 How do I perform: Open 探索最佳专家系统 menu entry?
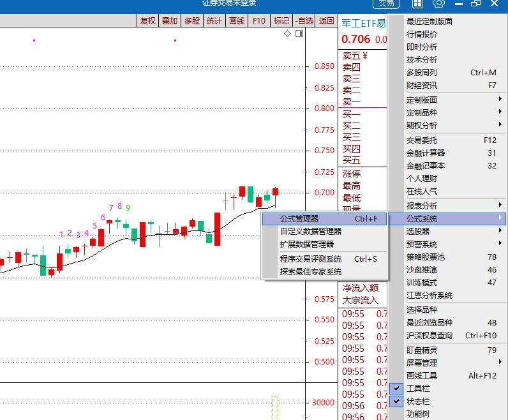(x=325, y=271)
